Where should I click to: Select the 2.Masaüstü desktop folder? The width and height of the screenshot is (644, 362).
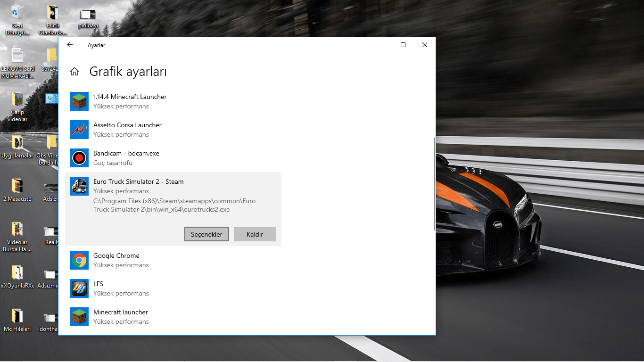pos(17,190)
